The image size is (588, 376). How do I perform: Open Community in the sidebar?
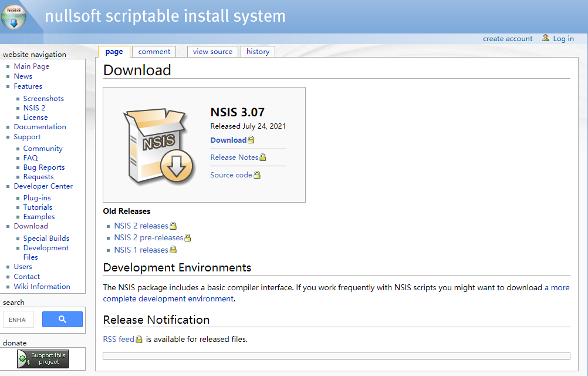click(43, 149)
